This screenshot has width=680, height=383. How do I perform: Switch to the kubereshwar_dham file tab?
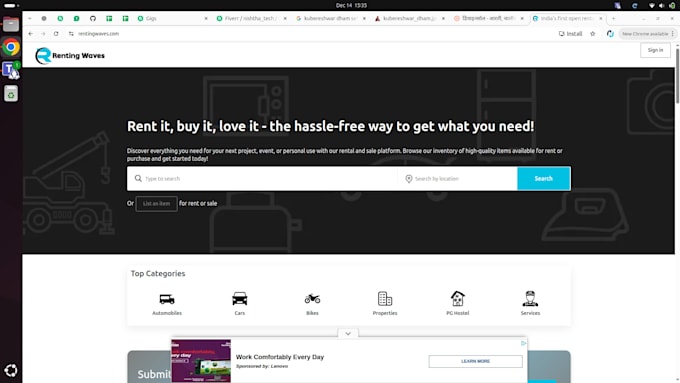409,18
